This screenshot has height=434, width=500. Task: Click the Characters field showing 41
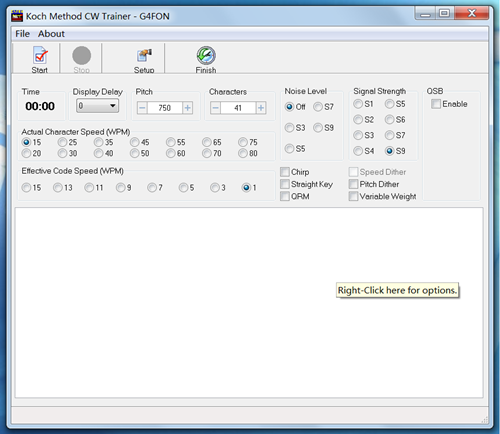pos(238,108)
